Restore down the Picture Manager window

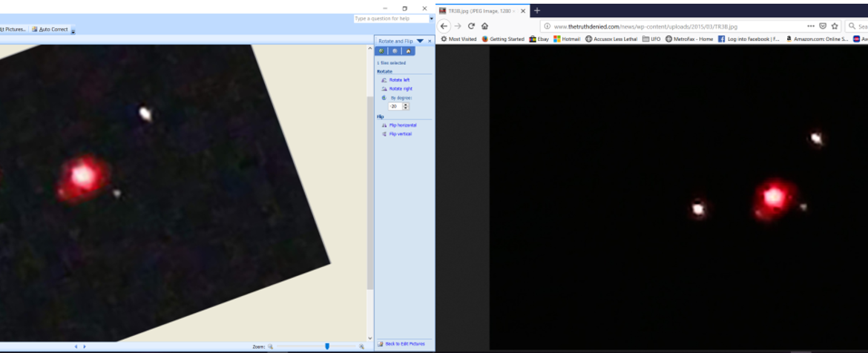click(x=404, y=8)
